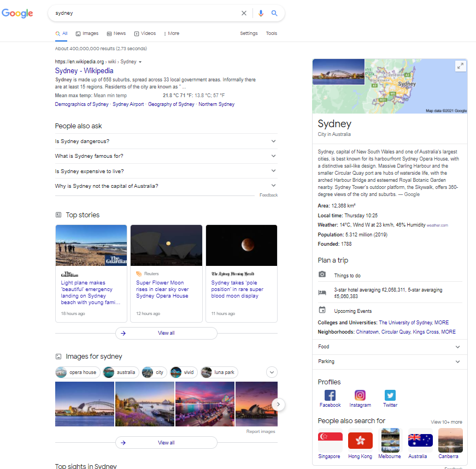Open the weather.com source link
Screen dimensions: 476x469
click(437, 225)
